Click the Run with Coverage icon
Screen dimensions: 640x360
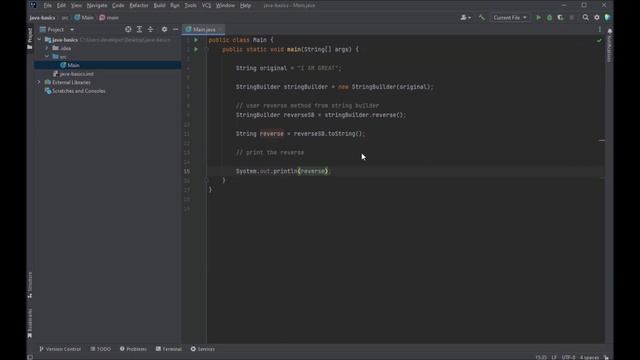(x=560, y=18)
